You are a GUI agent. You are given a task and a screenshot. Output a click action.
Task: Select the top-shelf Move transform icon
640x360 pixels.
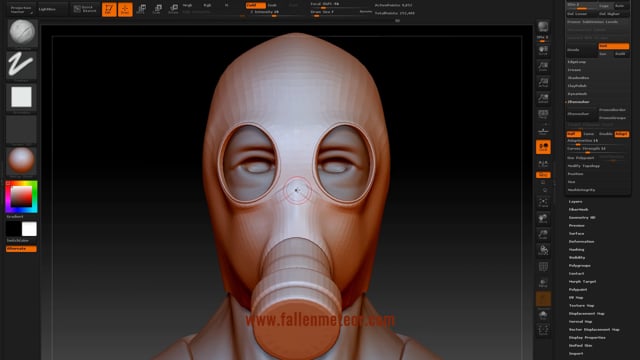click(141, 9)
